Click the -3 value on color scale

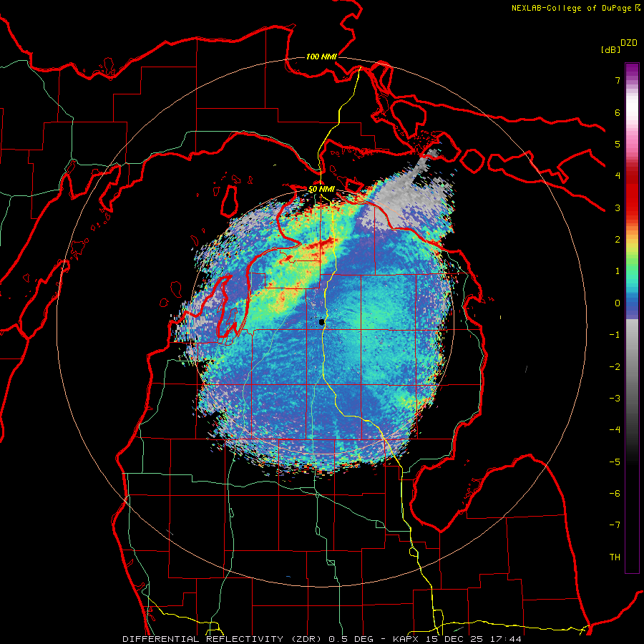pos(615,399)
